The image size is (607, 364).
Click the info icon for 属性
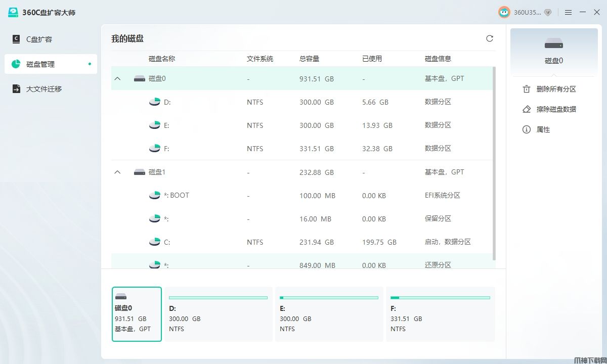[x=527, y=129]
